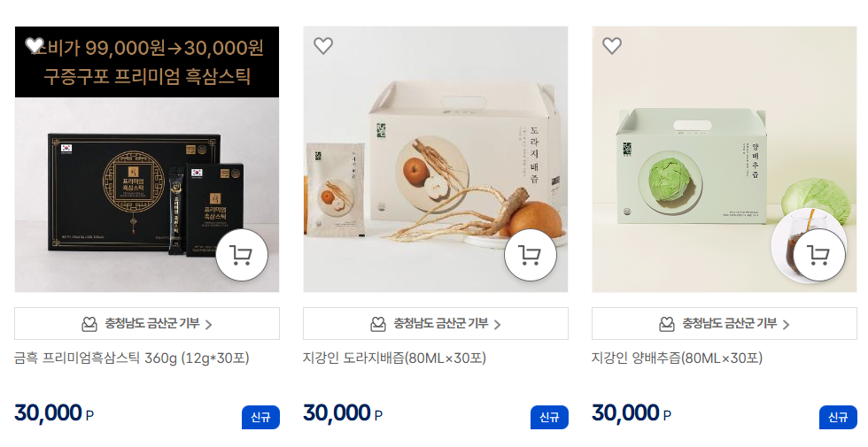Open 지강인 양배추즙(80ML×30포) product title

click(x=677, y=358)
